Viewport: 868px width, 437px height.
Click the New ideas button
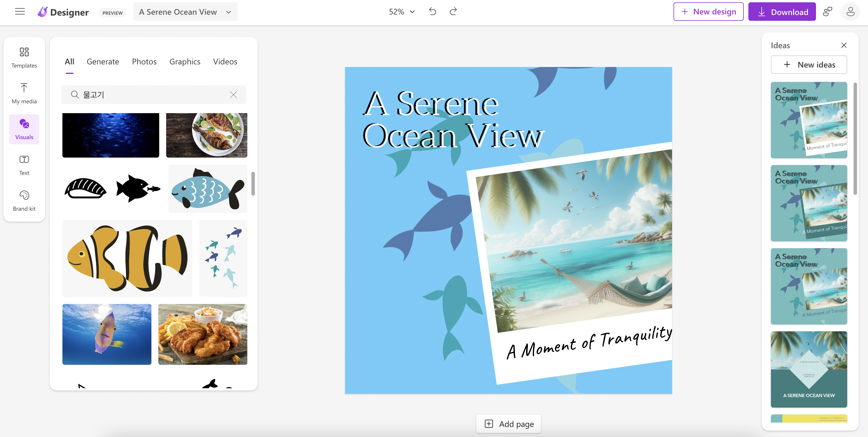pos(809,65)
